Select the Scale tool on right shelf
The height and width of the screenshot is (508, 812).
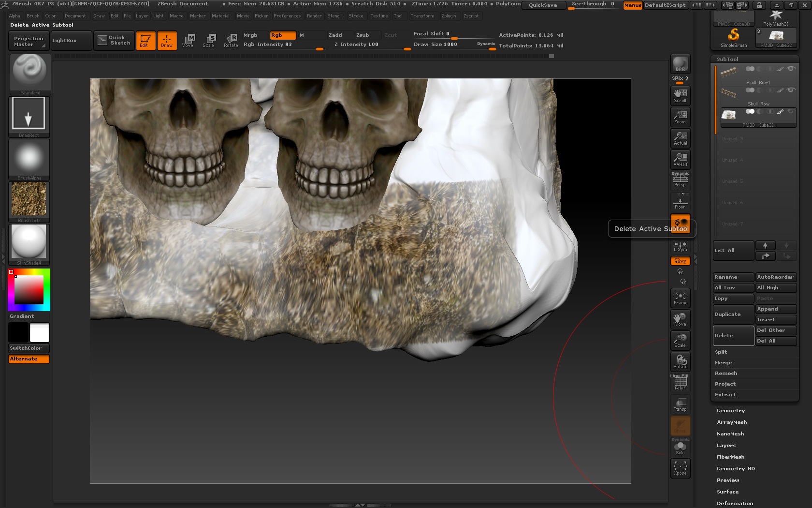click(x=680, y=340)
